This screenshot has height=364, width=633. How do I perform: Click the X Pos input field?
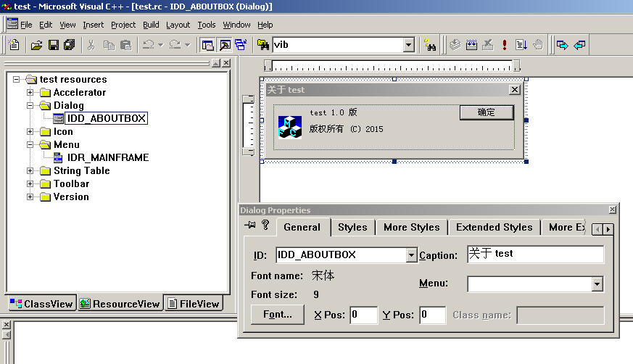364,315
